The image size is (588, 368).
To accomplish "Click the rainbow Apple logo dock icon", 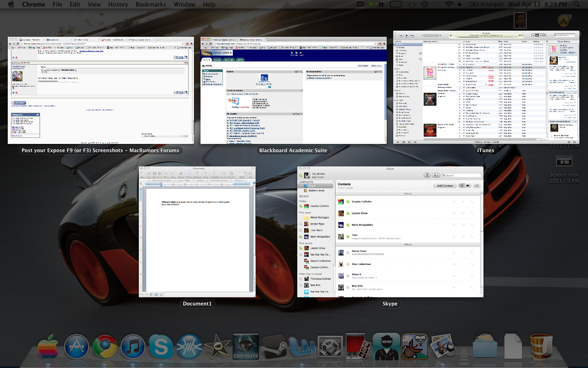I will (48, 347).
